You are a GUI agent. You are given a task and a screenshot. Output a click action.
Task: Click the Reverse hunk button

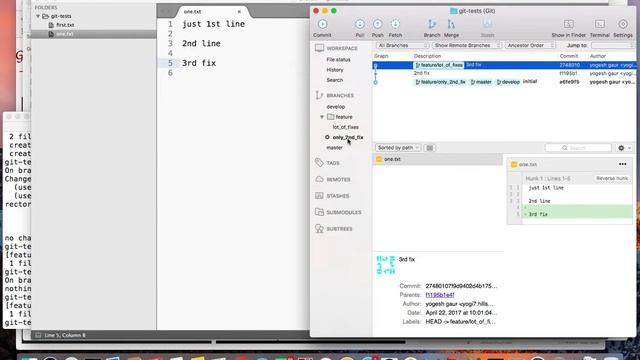(612, 178)
